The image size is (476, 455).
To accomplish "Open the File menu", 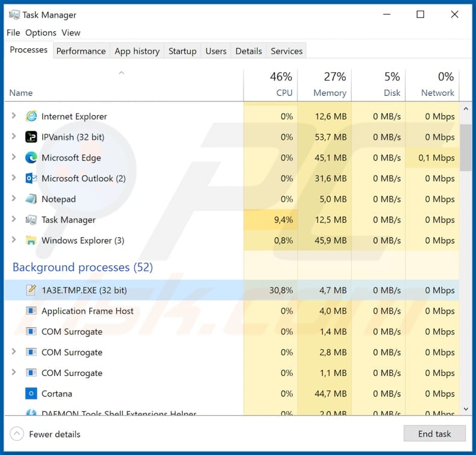I will pos(13,33).
